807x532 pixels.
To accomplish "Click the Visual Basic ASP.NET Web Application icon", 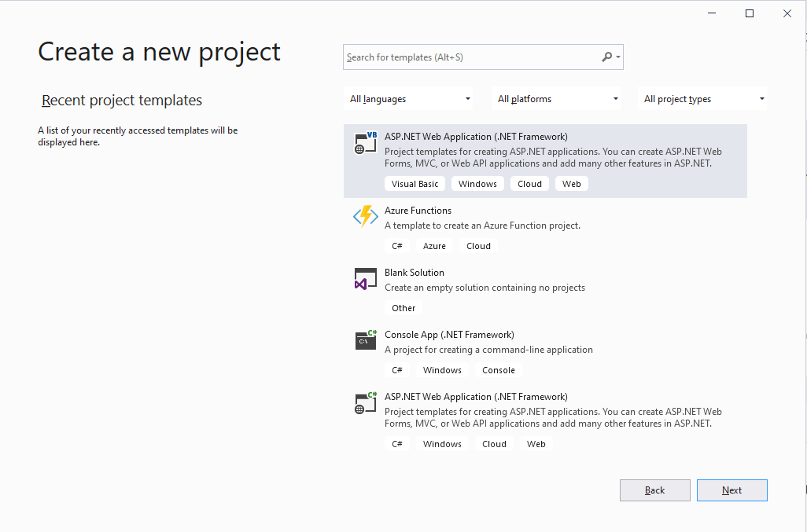I will click(x=365, y=142).
